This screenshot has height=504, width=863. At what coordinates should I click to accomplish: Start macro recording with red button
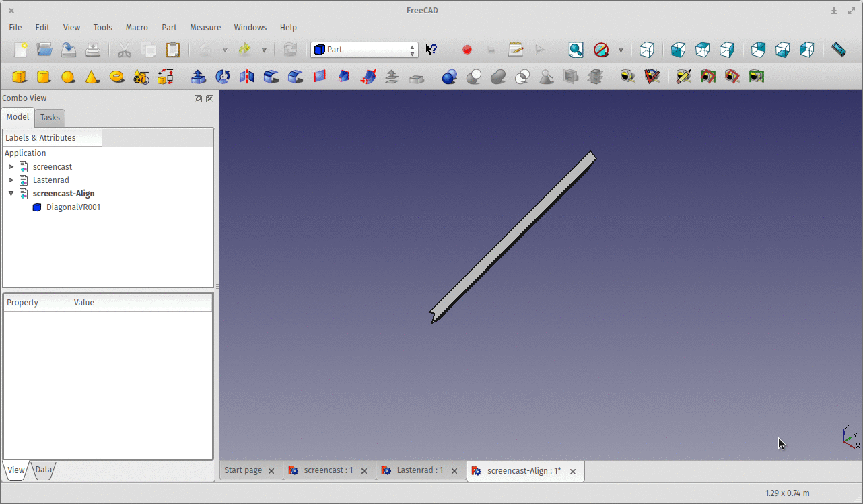click(x=467, y=50)
